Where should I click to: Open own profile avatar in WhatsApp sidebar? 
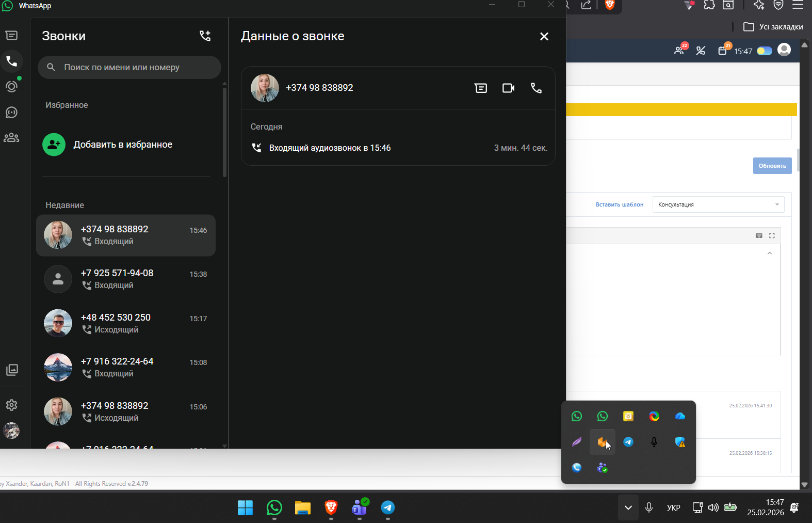[11, 431]
